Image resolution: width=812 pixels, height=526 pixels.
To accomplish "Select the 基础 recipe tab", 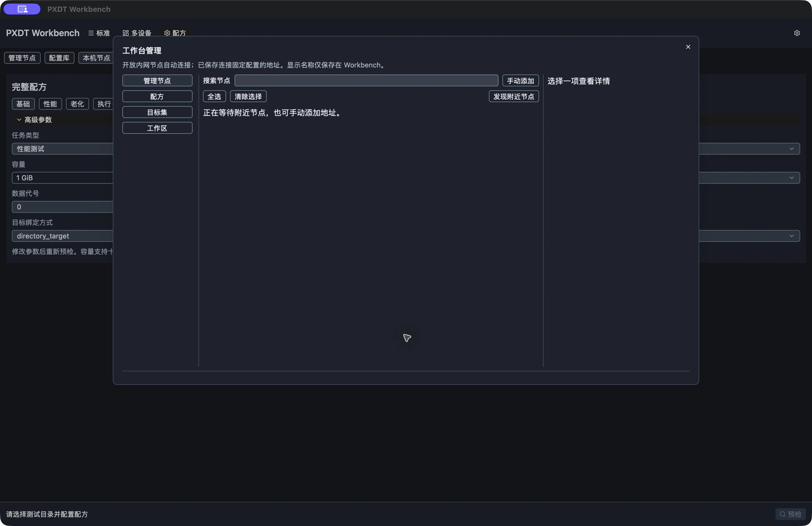I will click(23, 104).
